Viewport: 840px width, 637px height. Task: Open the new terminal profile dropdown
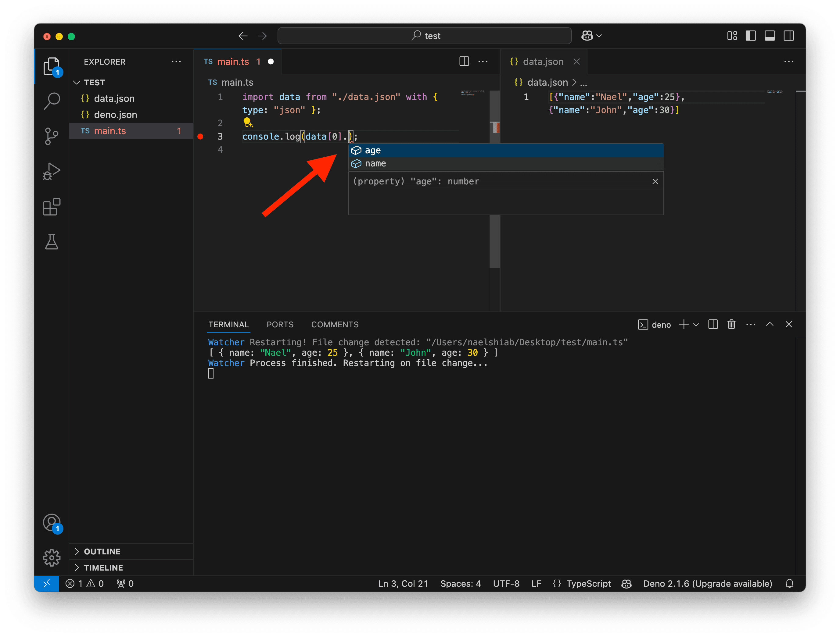696,325
